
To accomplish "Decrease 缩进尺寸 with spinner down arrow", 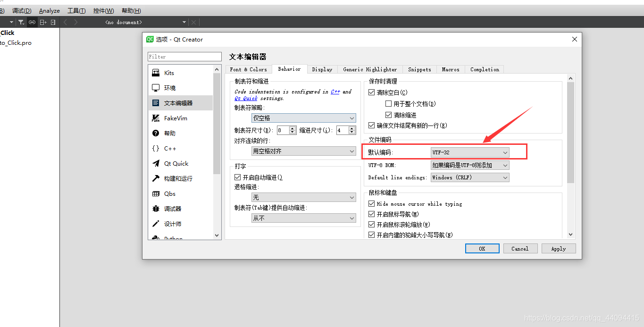I will 352,132.
